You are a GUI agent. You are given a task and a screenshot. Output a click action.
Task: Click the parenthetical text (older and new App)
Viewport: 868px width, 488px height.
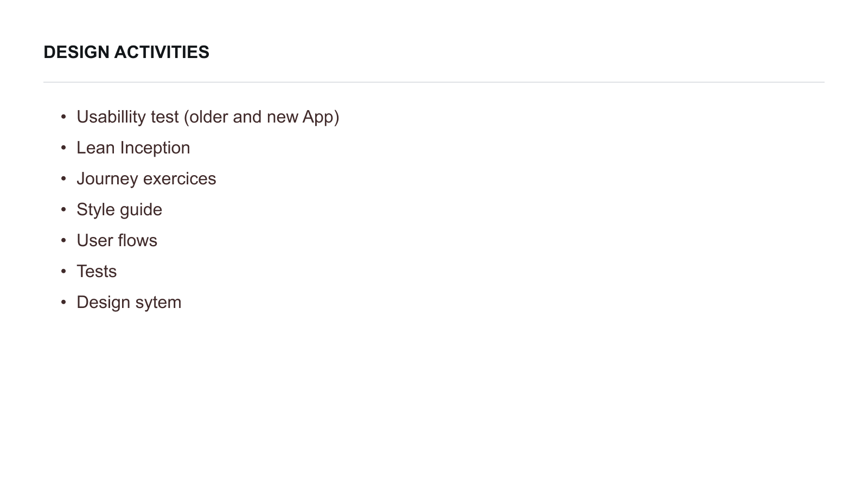tap(261, 117)
